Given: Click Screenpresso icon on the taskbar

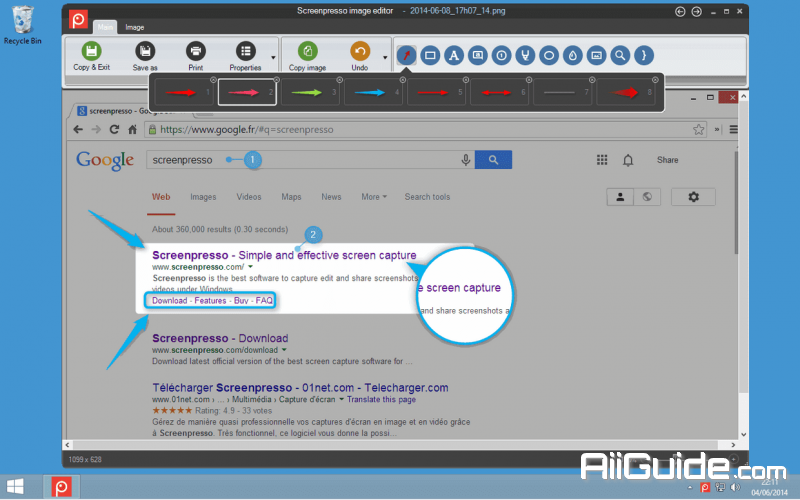Looking at the screenshot, I should click(61, 487).
